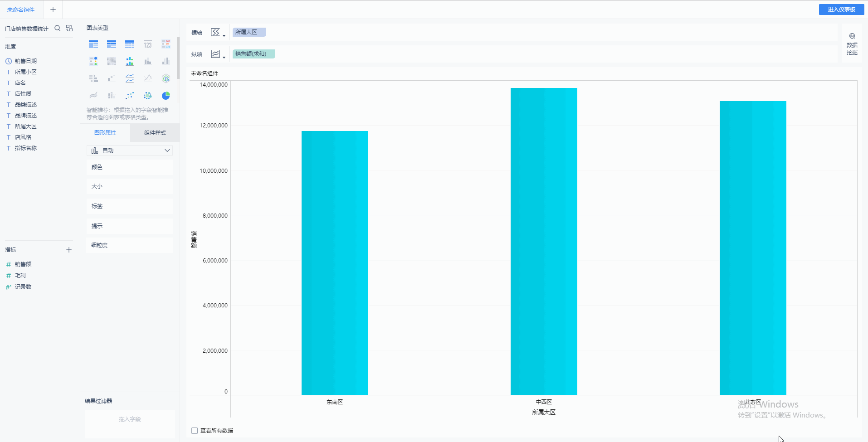This screenshot has width=868, height=442.
Task: Choose the scatter plot chart icon
Action: [130, 96]
